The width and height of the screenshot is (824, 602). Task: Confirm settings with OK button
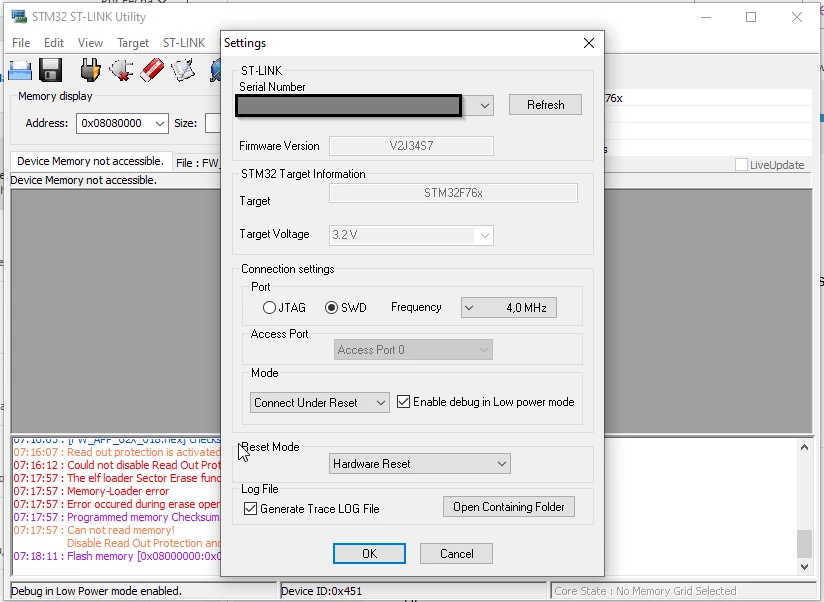(369, 554)
